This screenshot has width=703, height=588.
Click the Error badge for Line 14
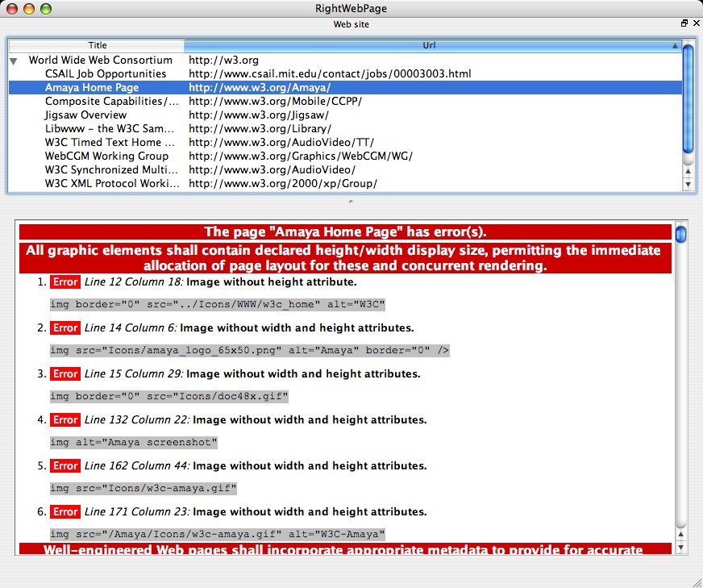(x=65, y=327)
